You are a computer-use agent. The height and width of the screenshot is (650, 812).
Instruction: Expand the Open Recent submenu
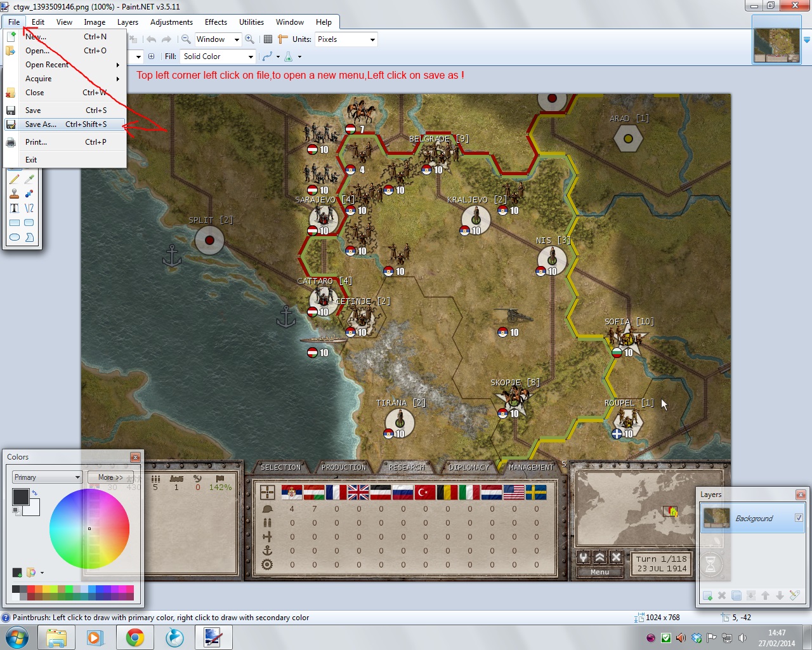[x=63, y=65]
